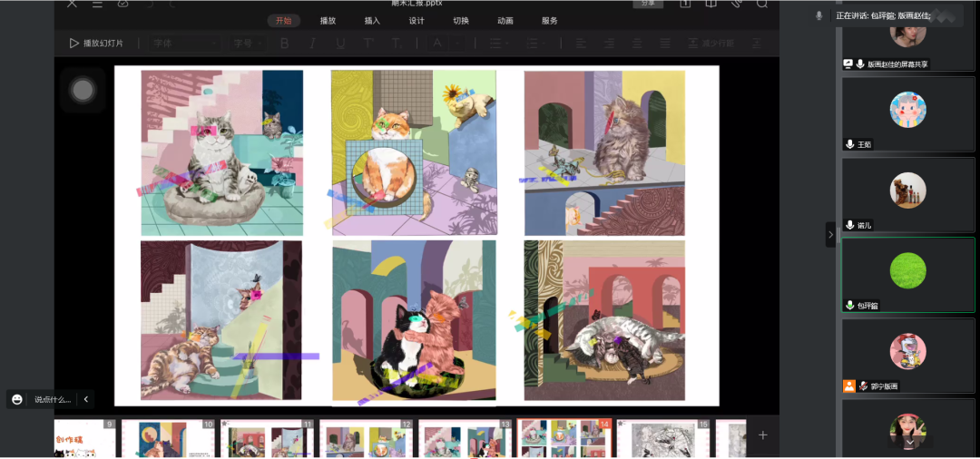Select slide 11 thumbnail
This screenshot has height=459, width=980.
268,438
